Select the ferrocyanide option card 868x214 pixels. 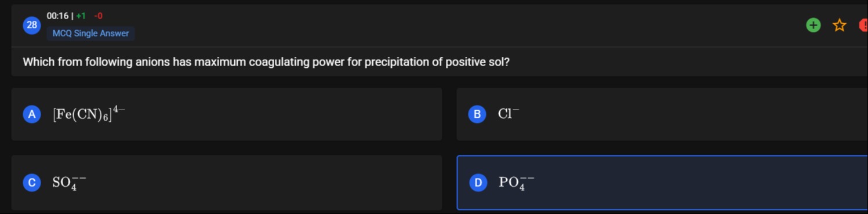click(x=227, y=114)
